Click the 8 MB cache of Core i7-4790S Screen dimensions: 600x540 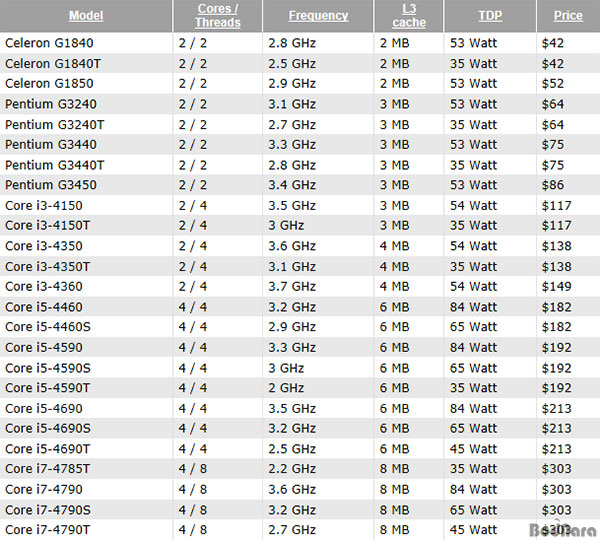pyautogui.click(x=395, y=511)
